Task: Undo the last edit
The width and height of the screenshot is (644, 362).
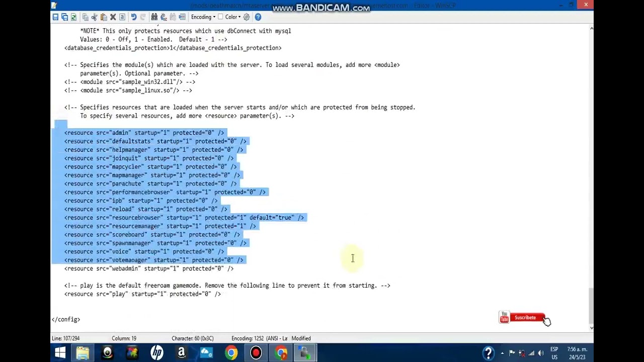Action: click(134, 17)
